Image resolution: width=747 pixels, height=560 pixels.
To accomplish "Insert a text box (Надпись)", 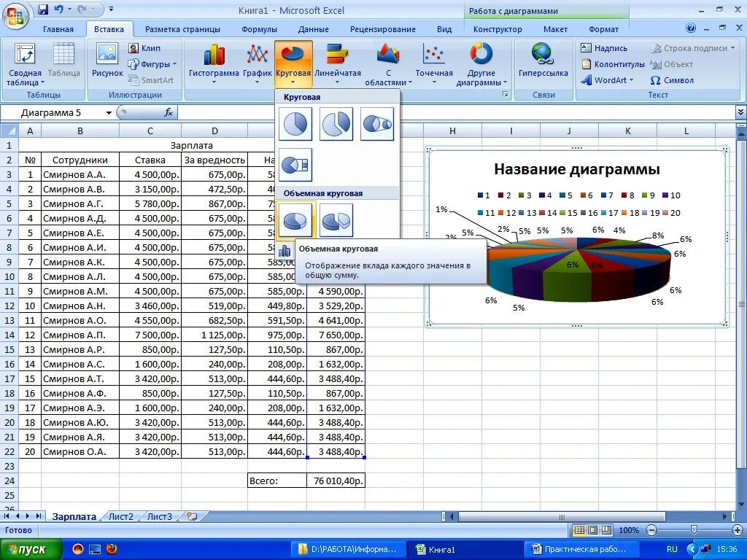I will tap(604, 48).
